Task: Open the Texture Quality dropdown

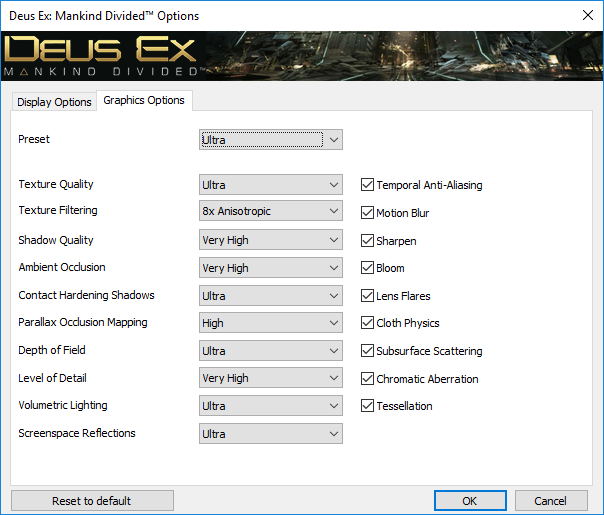Action: pos(271,185)
